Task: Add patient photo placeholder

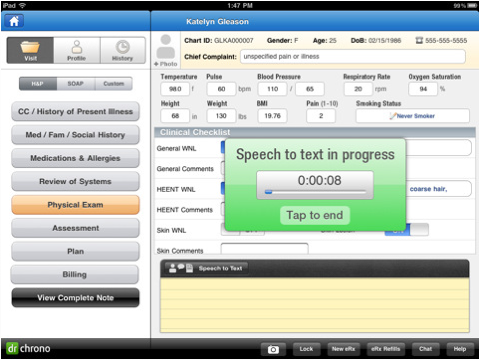Action: tap(166, 50)
